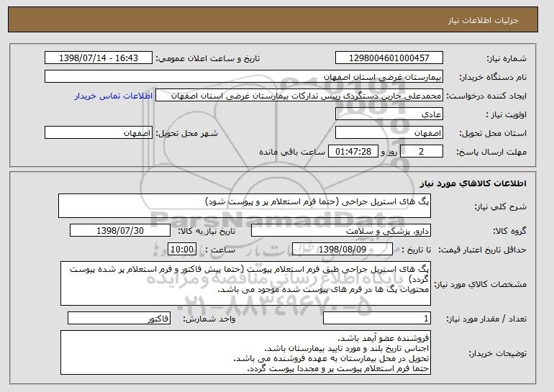Click the label توضیحات خریدار
This screenshot has height=392, width=554.
tap(497, 353)
